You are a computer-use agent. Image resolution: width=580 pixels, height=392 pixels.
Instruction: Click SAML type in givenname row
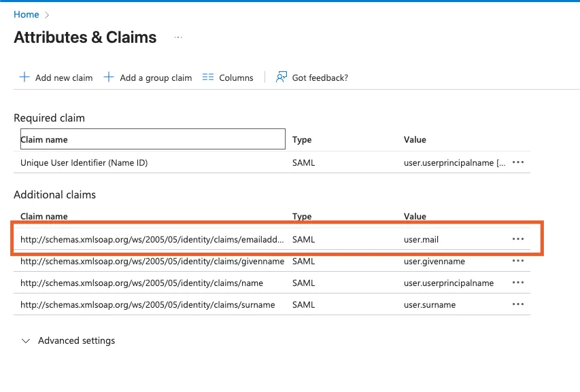[304, 261]
